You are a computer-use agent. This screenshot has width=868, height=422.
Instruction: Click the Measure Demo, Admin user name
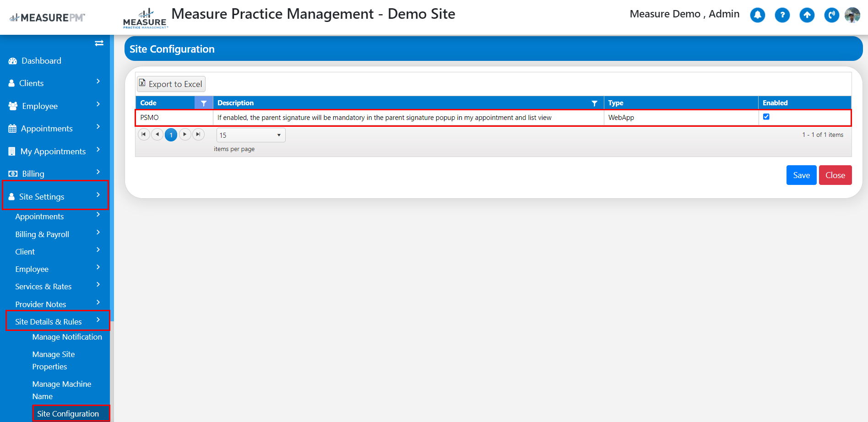(684, 14)
